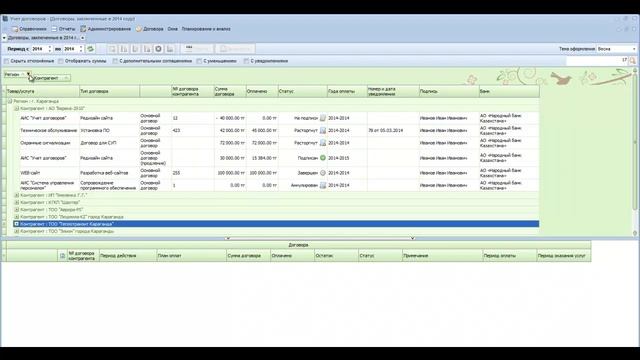This screenshot has height=360, width=640.
Task: Click the Контрагент grouping chip
Action: click(x=51, y=78)
